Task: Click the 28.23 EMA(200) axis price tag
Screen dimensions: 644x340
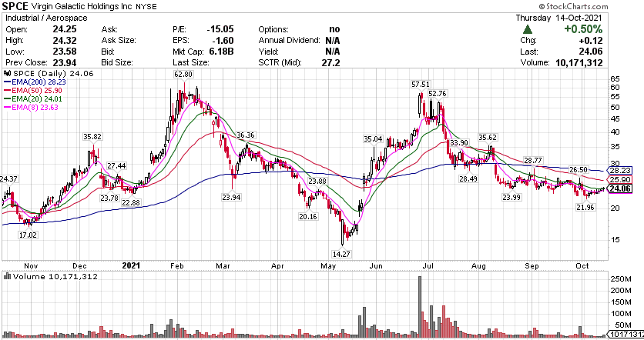Action: [620, 170]
